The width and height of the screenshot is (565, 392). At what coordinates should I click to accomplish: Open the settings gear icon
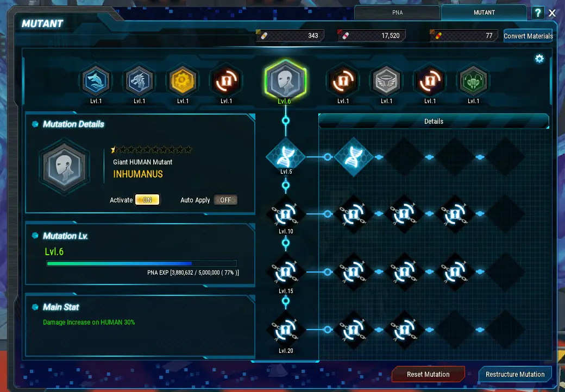point(539,59)
